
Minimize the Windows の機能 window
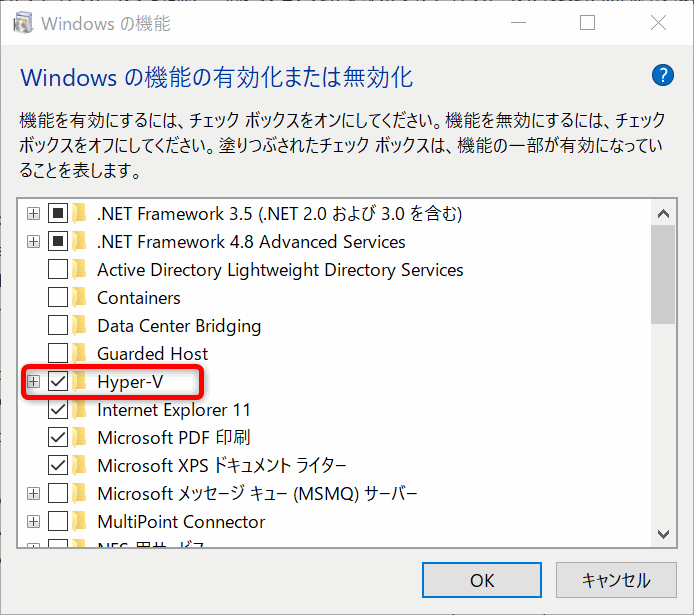pyautogui.click(x=518, y=23)
